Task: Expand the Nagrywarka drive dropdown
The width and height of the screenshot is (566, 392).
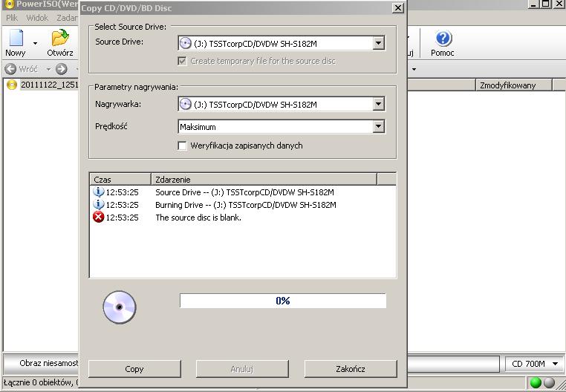Action: 378,105
